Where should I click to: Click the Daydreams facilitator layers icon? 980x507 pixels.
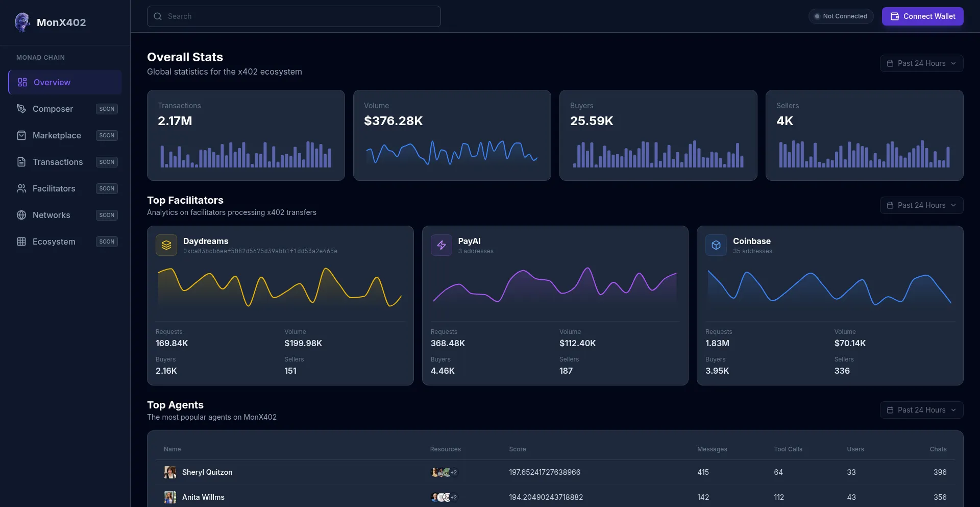166,245
